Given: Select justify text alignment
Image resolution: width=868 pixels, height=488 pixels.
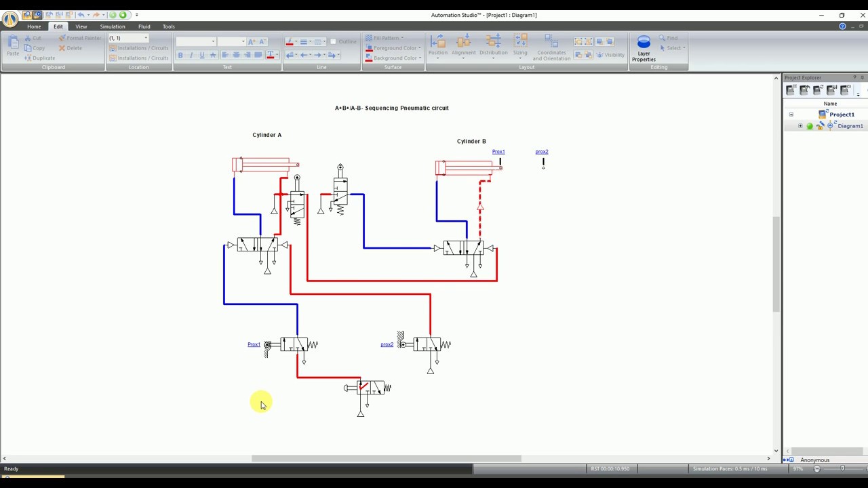Looking at the screenshot, I should coord(258,55).
